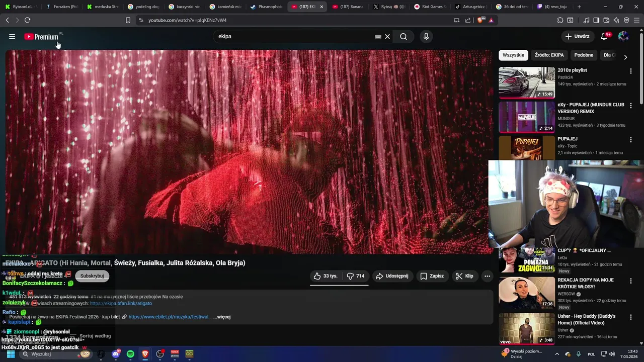Switch to the (187) Banana YouTube tab
This screenshot has height=362, width=644.
(348, 7)
